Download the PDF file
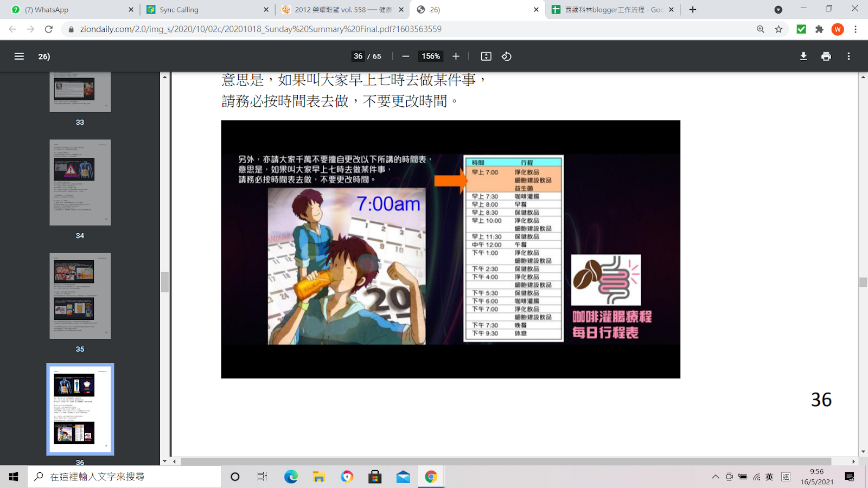 click(x=803, y=56)
